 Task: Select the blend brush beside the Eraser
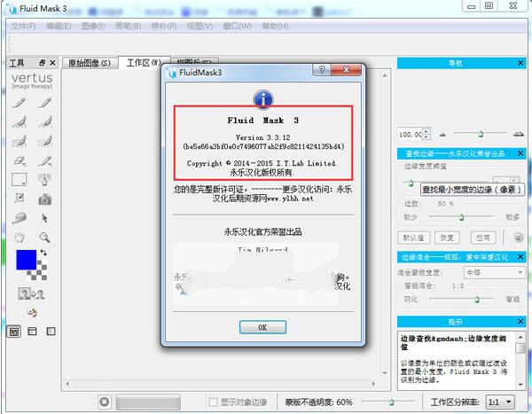[44, 160]
